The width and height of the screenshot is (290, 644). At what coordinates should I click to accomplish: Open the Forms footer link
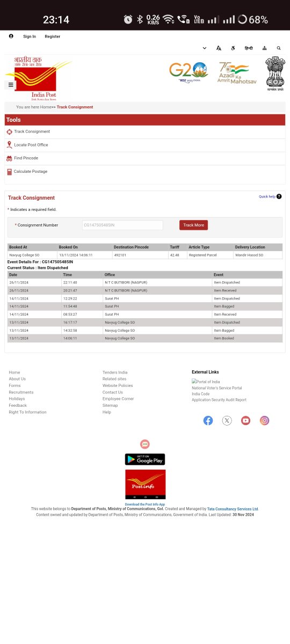pyautogui.click(x=15, y=385)
